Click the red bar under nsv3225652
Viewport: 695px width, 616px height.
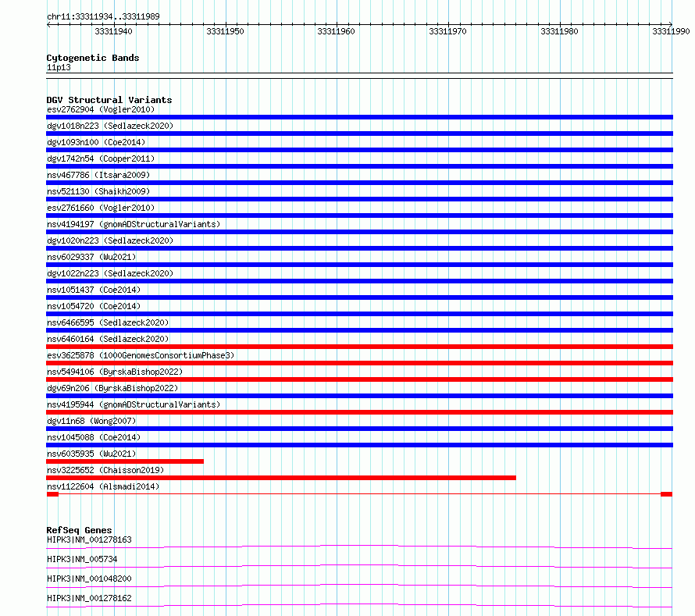coord(281,478)
